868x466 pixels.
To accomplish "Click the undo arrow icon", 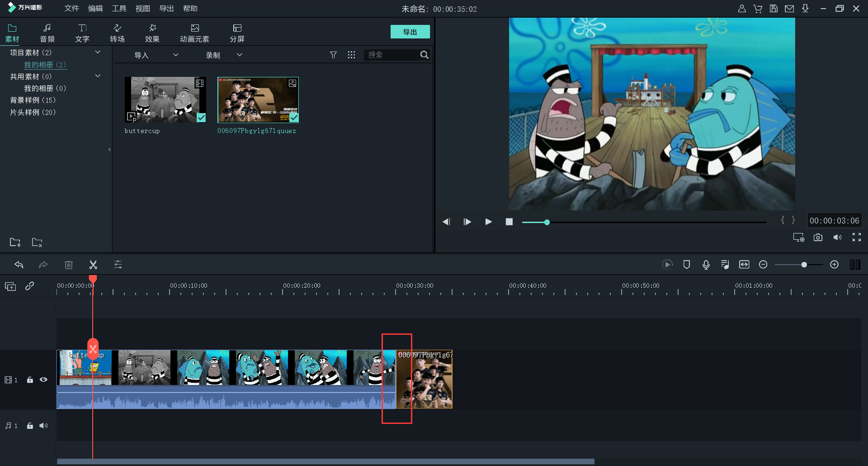I will (19, 265).
